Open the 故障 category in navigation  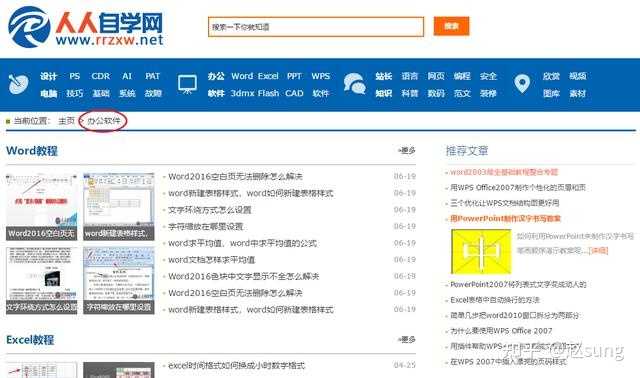click(153, 93)
